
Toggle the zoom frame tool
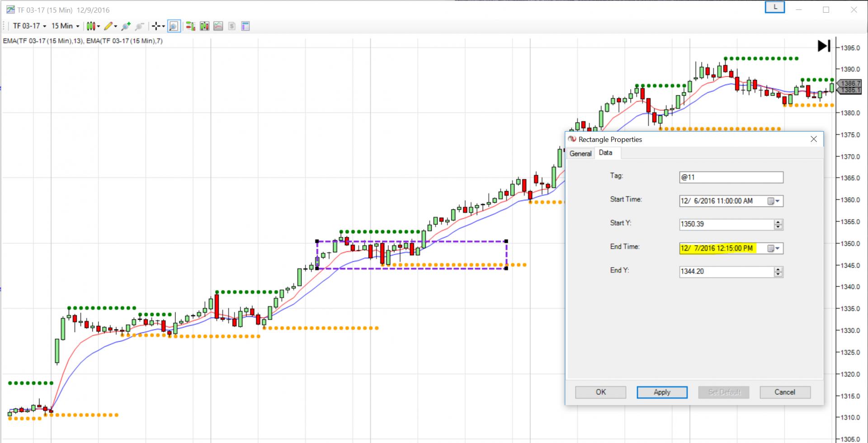coord(174,26)
